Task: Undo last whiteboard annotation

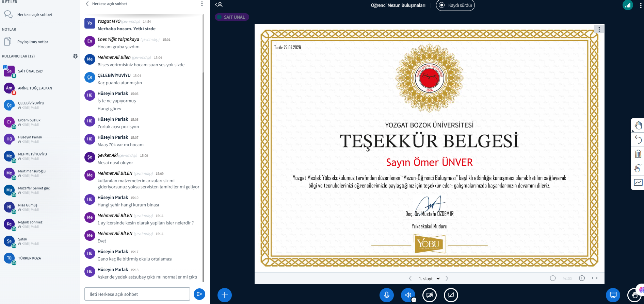Action: tap(638, 140)
